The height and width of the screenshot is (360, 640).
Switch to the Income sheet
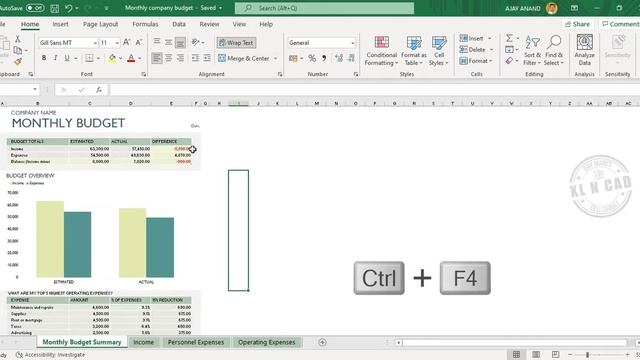[144, 342]
